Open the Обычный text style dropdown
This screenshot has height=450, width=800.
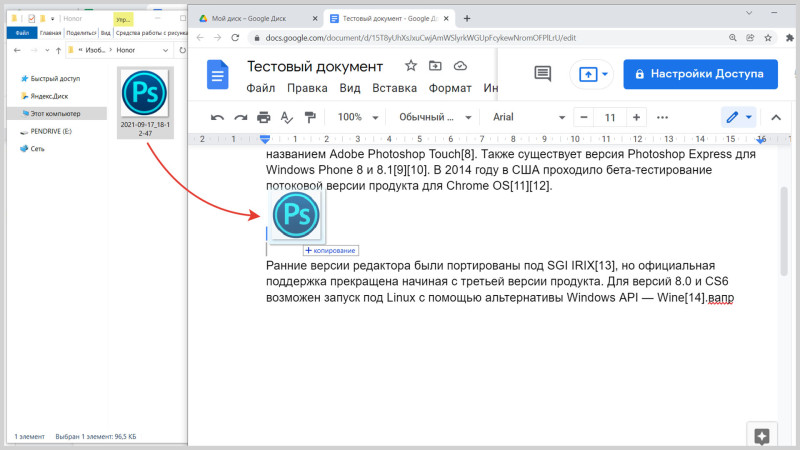(x=435, y=117)
